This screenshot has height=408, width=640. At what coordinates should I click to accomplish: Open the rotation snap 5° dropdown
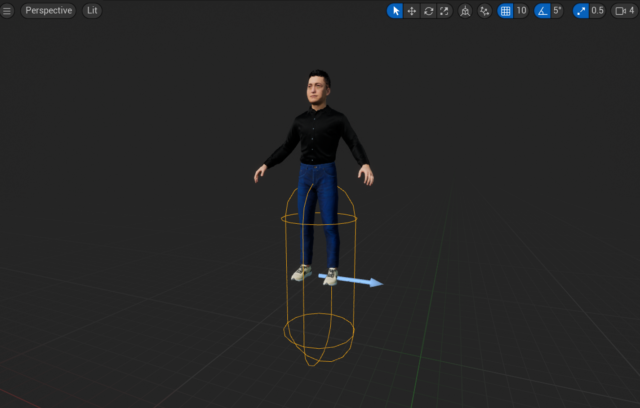tap(557, 11)
